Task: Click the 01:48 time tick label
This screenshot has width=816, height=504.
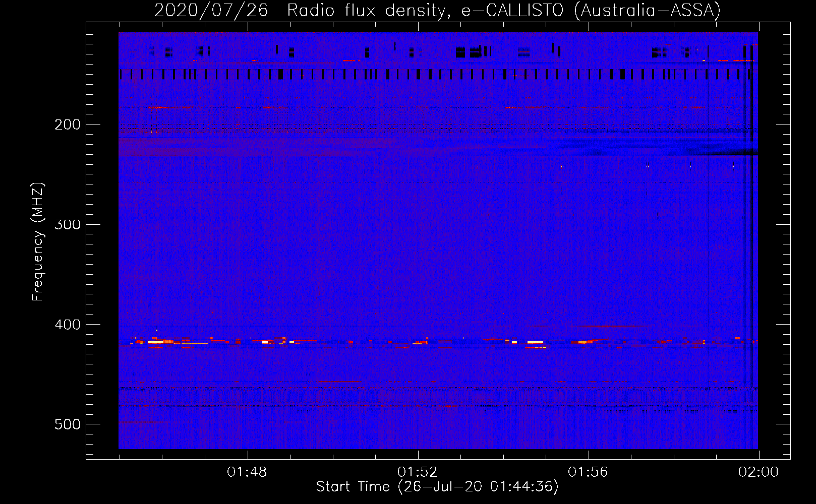Action: 247,472
